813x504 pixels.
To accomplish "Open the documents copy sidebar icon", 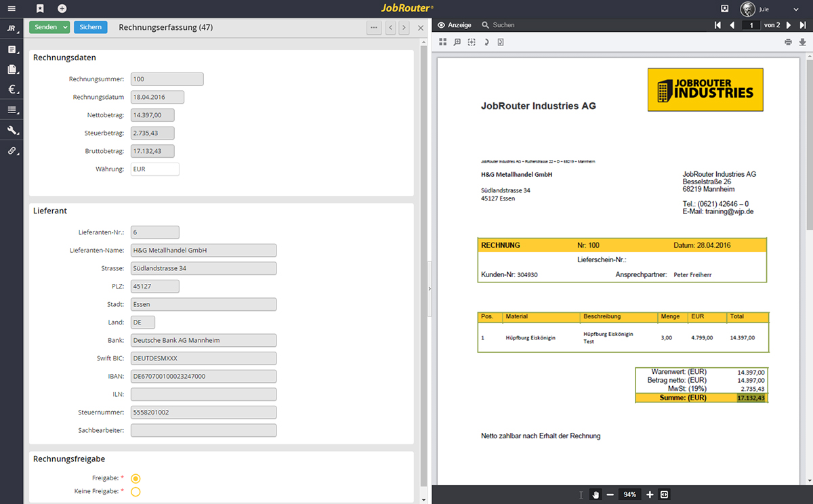I will pos(12,69).
